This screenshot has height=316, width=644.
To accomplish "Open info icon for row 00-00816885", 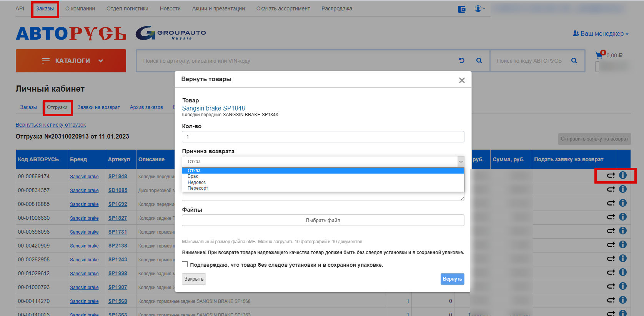I will coord(623,203).
